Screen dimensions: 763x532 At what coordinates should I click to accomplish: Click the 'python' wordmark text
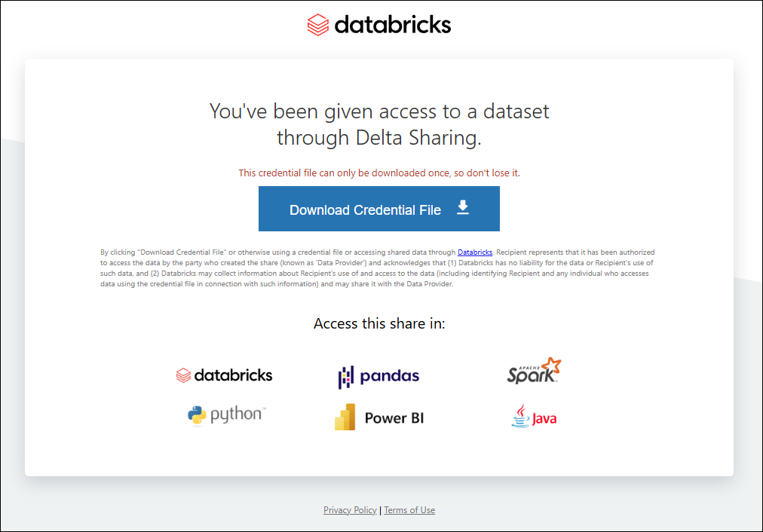[x=237, y=415]
